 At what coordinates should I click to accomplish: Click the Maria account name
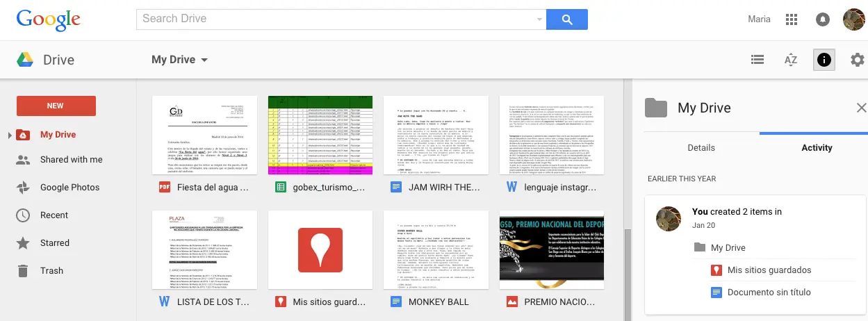coord(759,19)
